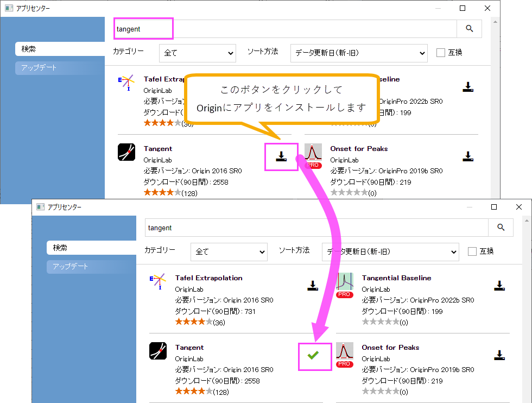Download Onset for Peaks in the front window
This screenshot has height=403, width=532.
tap(499, 355)
